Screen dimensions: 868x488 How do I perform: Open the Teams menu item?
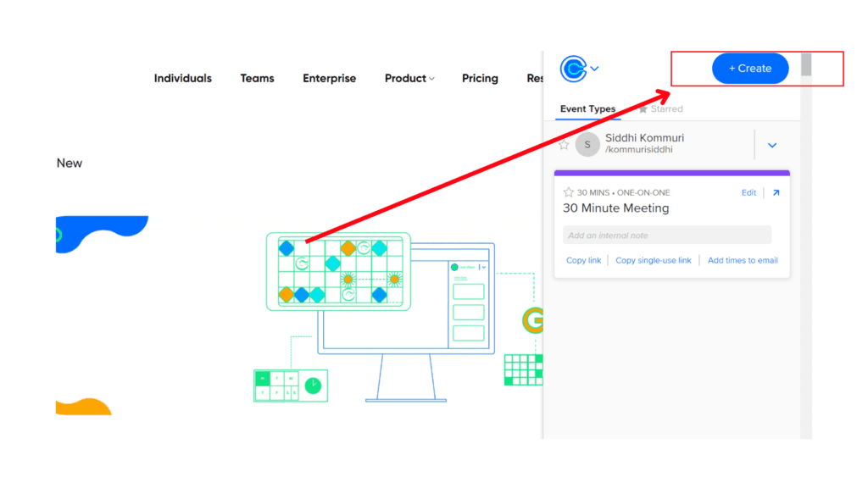click(x=257, y=78)
